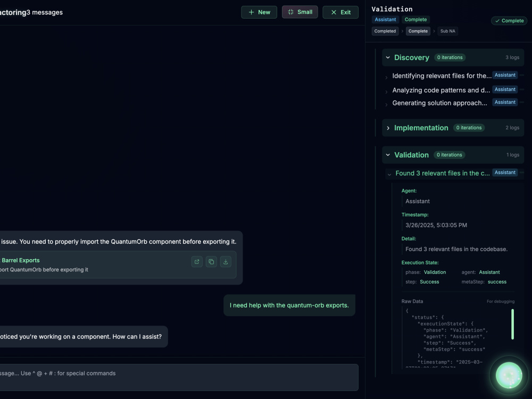The height and width of the screenshot is (399, 532).
Task: Copy the Barrel Exports artifact
Action: (211, 262)
